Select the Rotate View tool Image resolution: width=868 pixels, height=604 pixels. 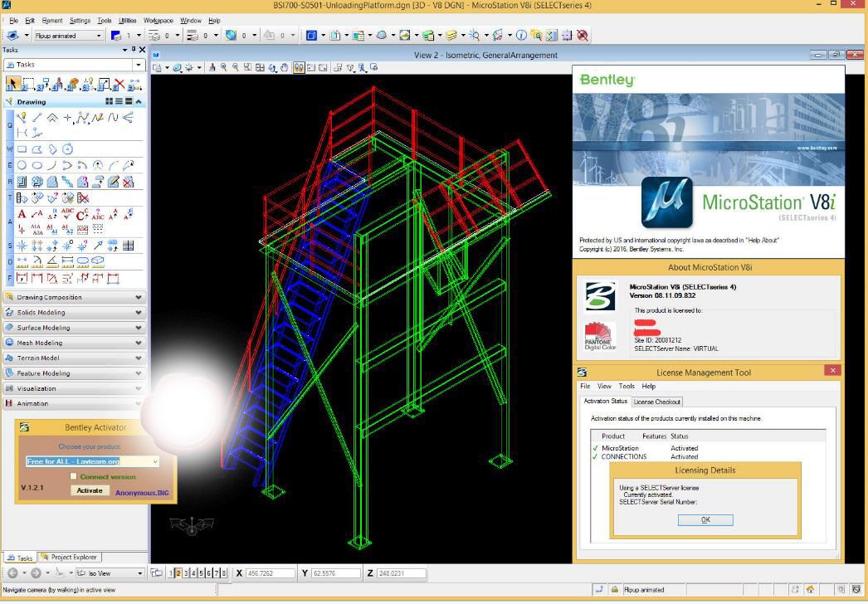tap(272, 67)
